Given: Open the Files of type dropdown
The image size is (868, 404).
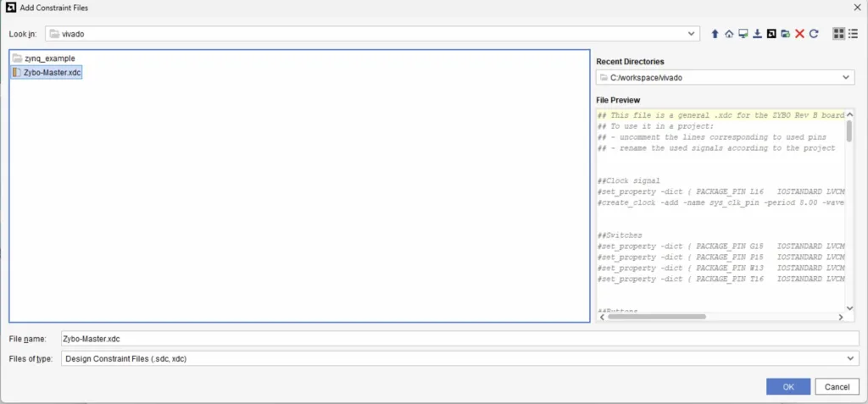Looking at the screenshot, I should [850, 358].
